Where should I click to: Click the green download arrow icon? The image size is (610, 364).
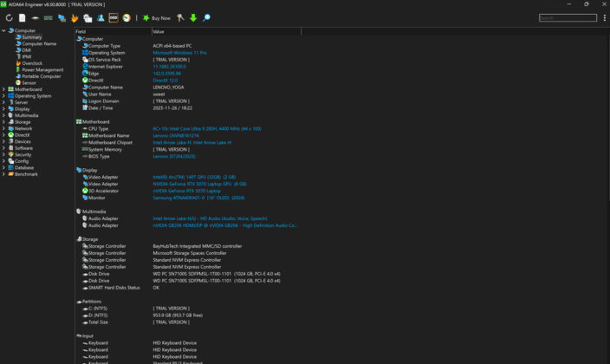(x=193, y=18)
